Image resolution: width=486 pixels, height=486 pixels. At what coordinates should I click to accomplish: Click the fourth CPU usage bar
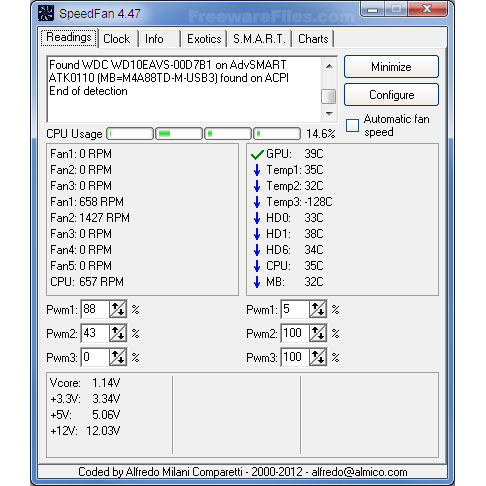click(277, 134)
